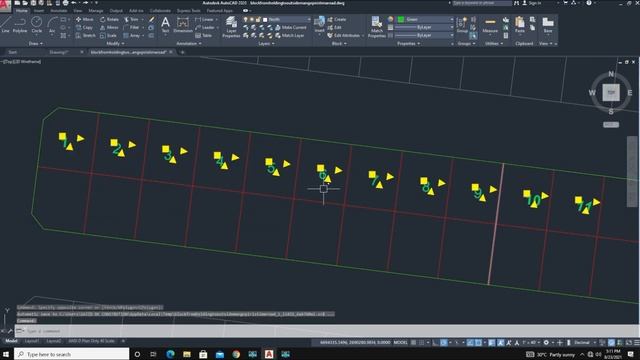Image resolution: width=640 pixels, height=360 pixels.
Task: Open Google Chrome from the taskbar
Action: point(236,354)
